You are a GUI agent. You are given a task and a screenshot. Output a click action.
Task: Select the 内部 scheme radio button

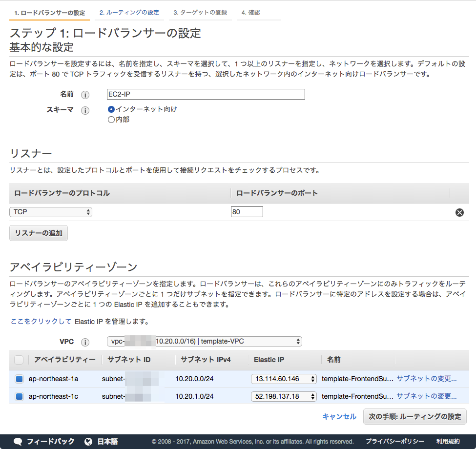point(110,119)
